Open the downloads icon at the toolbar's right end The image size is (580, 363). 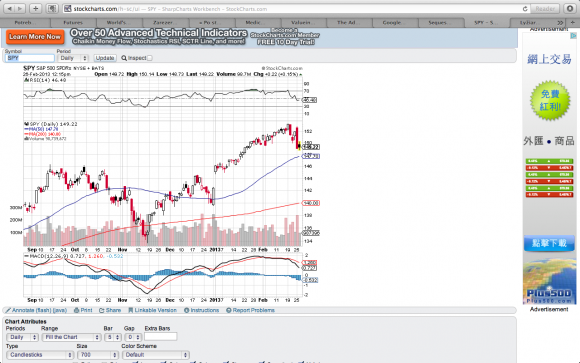click(570, 9)
